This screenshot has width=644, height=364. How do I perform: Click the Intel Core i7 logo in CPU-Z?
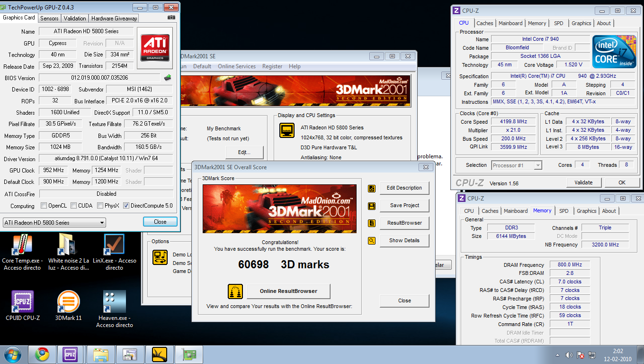[x=614, y=52]
